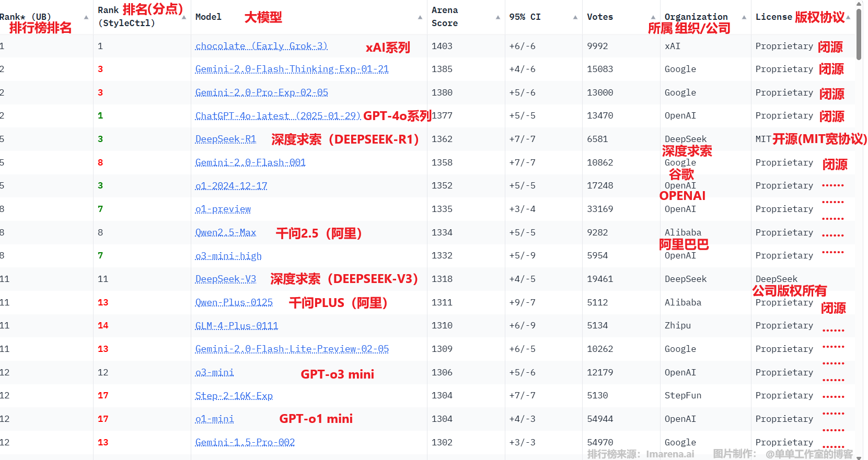
Task: Open o1-preview model link
Action: click(223, 209)
